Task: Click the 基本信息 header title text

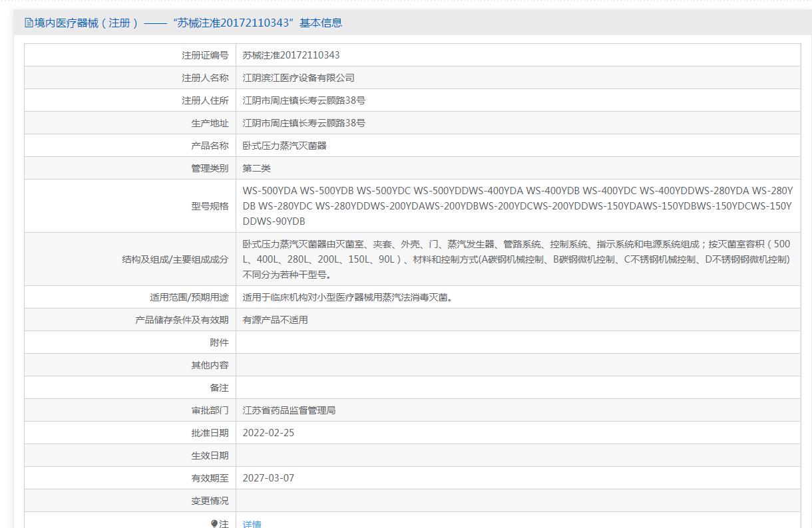Action: pos(184,23)
